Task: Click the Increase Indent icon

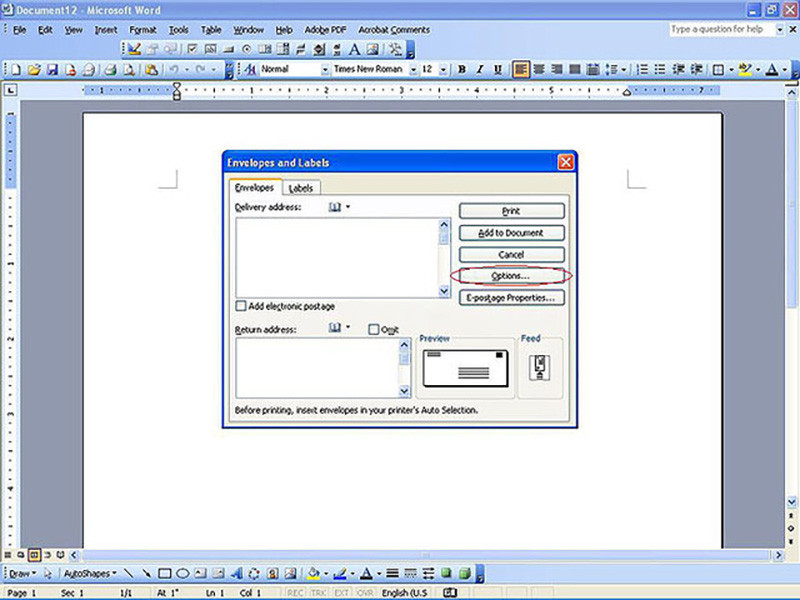Action: [x=696, y=69]
